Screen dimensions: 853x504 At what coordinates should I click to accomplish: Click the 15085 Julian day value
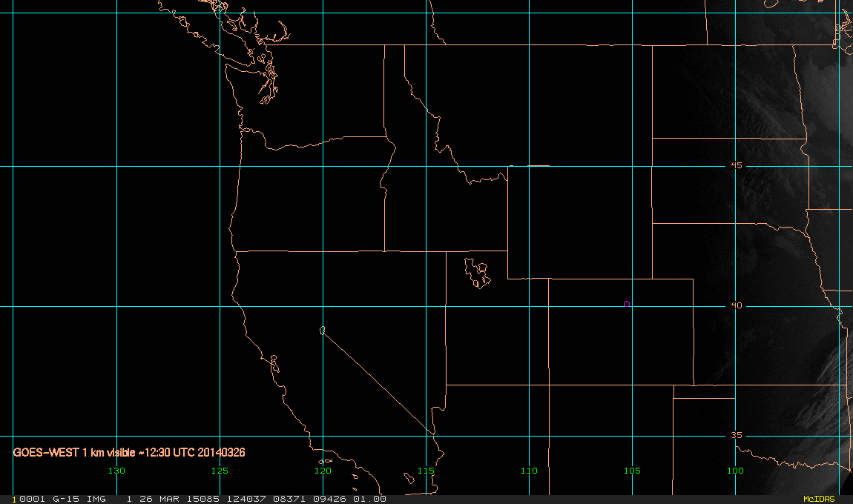coord(203,499)
